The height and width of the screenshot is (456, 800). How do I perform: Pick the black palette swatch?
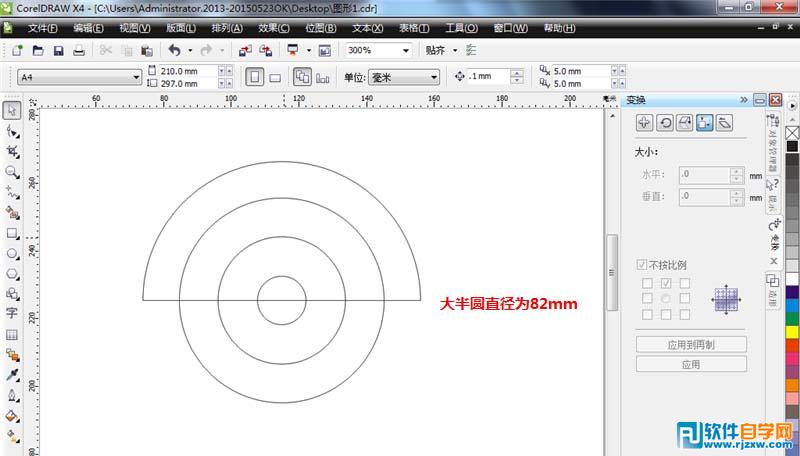pyautogui.click(x=792, y=146)
